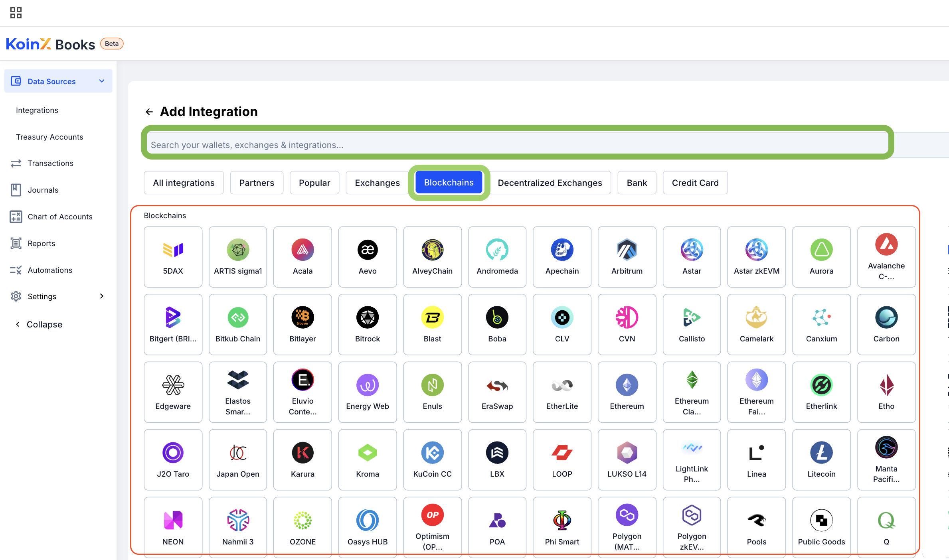Select the Camelark card

pyautogui.click(x=757, y=324)
